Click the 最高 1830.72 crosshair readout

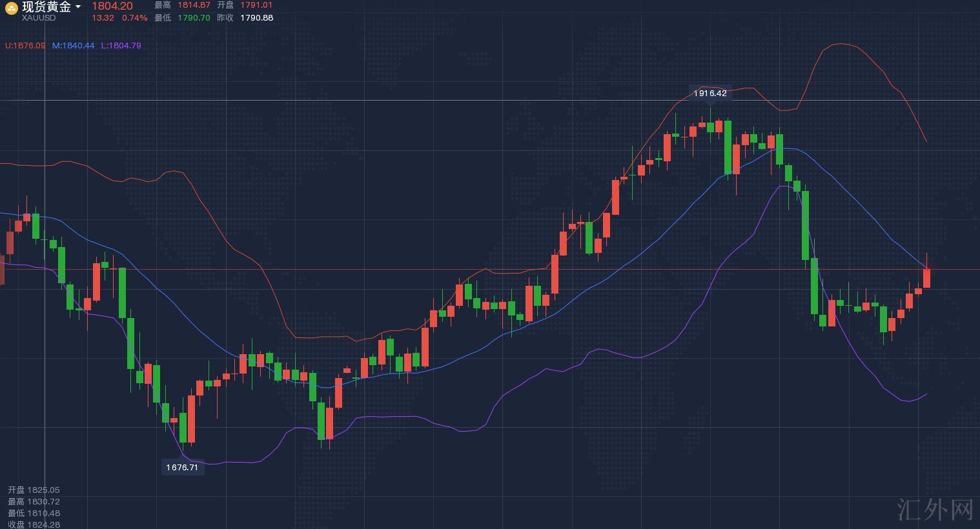click(x=34, y=502)
